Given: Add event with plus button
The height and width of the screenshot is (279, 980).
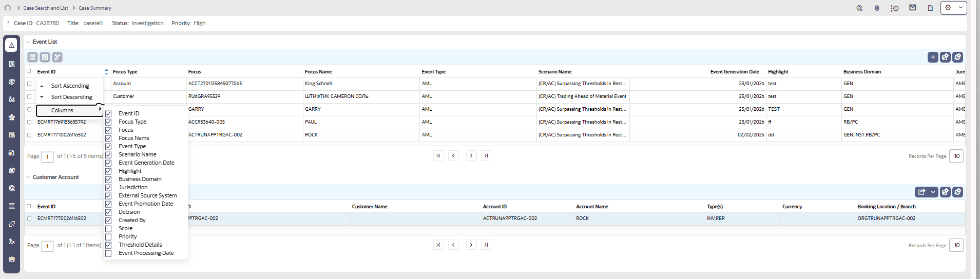Looking at the screenshot, I should coord(933,57).
